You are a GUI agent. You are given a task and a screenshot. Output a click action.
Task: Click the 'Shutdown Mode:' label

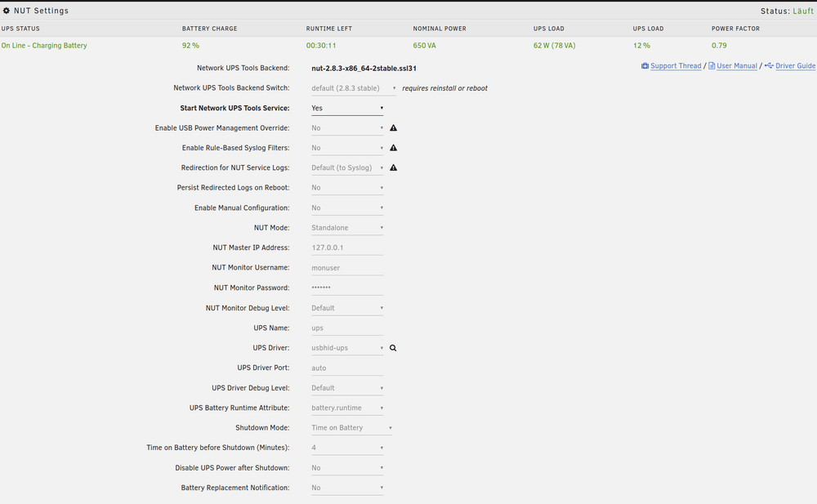262,427
